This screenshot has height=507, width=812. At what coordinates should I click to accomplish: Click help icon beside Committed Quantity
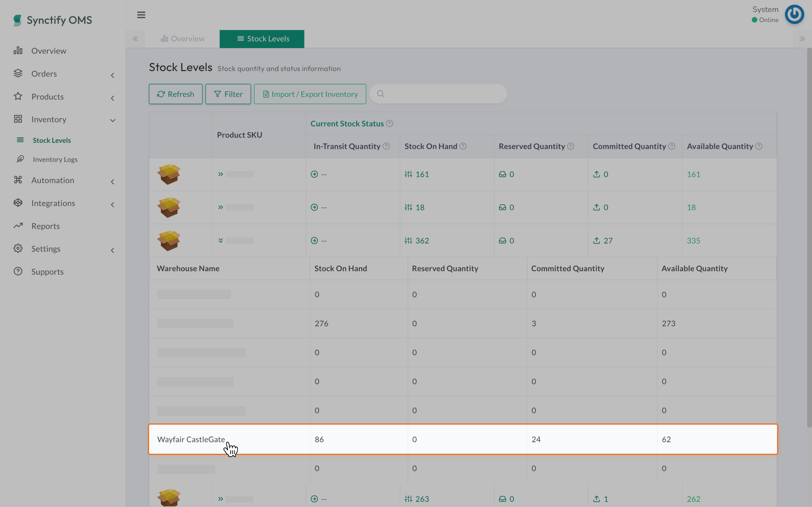click(671, 146)
